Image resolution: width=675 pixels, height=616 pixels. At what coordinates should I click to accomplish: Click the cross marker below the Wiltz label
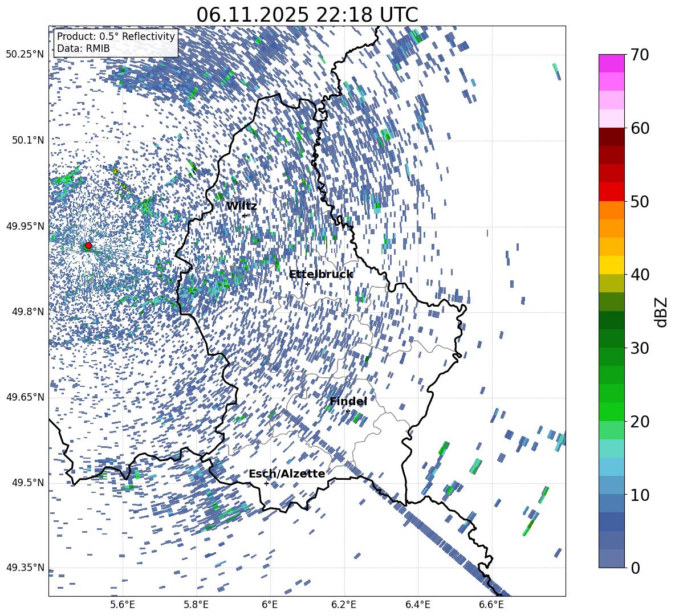tap(245, 215)
